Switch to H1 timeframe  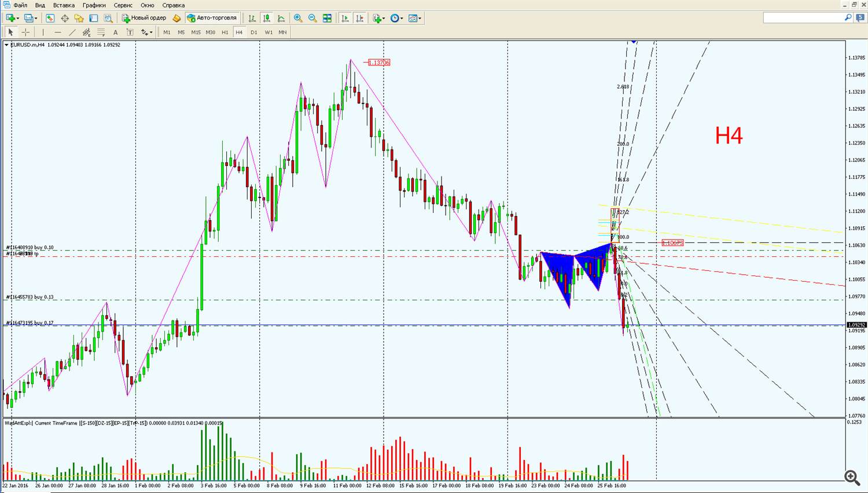coord(225,32)
